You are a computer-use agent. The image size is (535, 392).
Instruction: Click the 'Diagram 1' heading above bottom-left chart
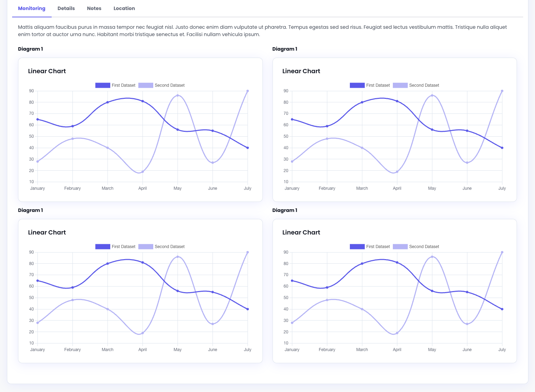(x=31, y=210)
